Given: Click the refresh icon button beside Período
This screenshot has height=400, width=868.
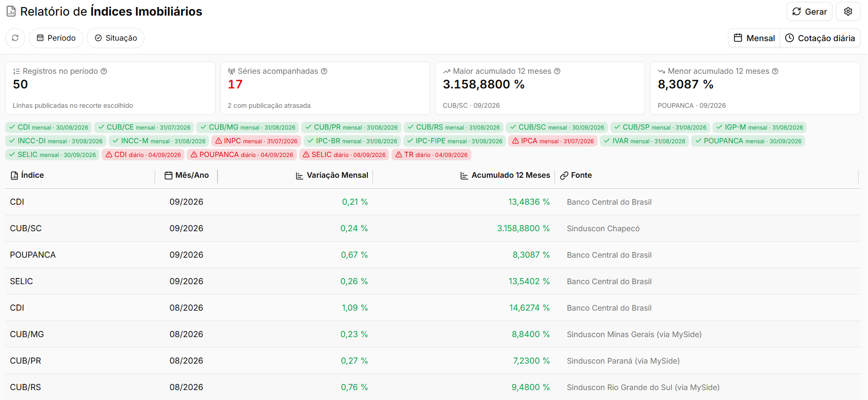Looking at the screenshot, I should pyautogui.click(x=15, y=38).
